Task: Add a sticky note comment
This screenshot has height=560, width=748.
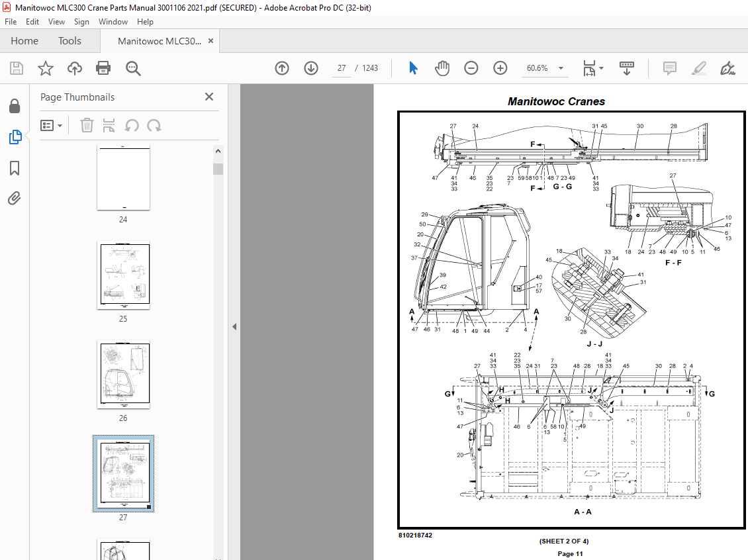Action: (x=670, y=68)
